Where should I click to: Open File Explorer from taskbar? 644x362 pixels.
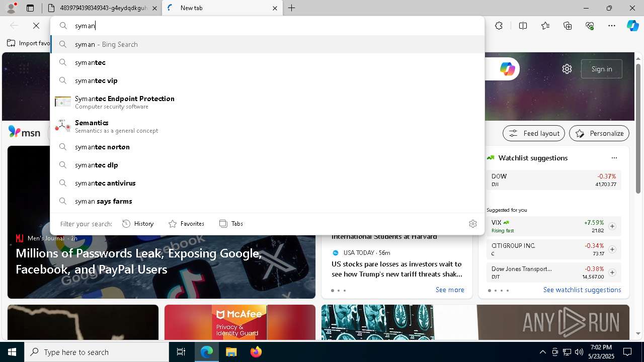coord(231,352)
